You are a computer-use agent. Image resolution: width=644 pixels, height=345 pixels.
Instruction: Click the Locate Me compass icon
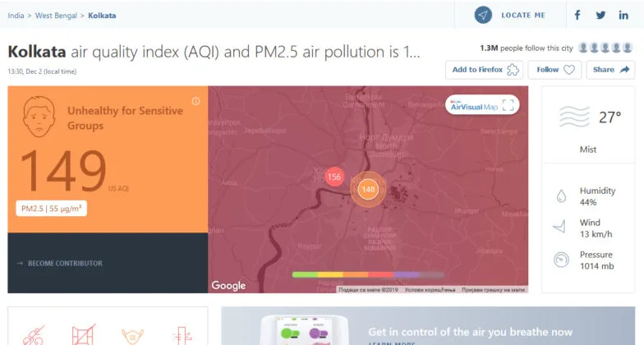coord(484,16)
